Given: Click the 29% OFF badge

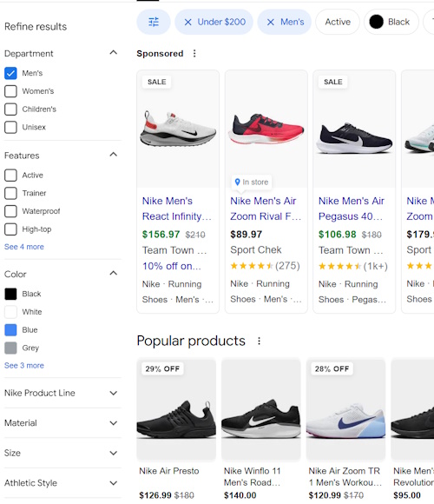Looking at the screenshot, I should coord(162,368).
